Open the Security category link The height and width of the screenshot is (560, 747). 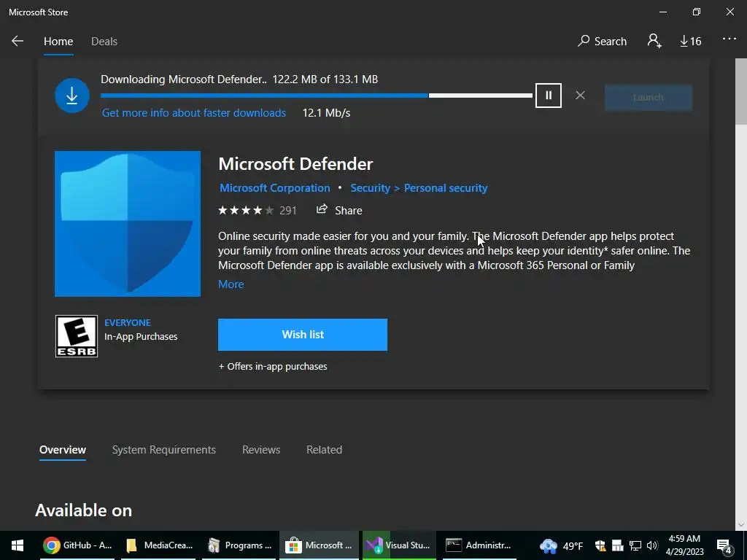370,188
